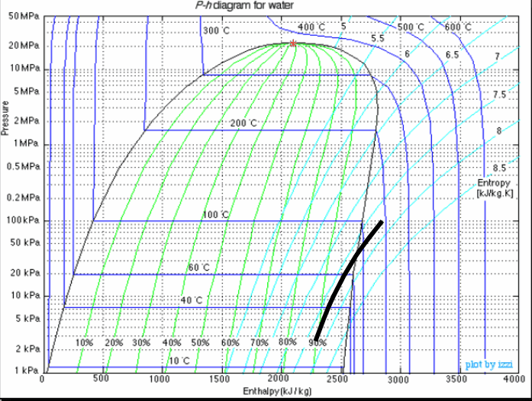Click the 200 °C isotherm label
The width and height of the screenshot is (532, 401).
pos(244,124)
